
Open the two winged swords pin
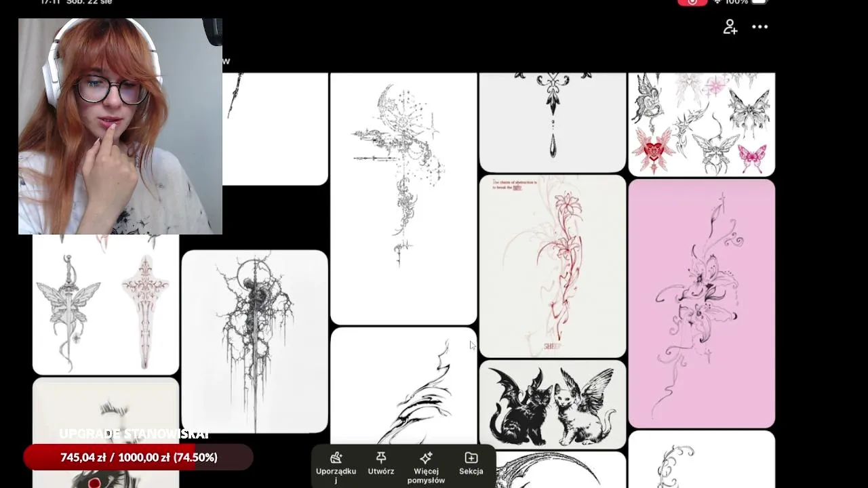[106, 304]
